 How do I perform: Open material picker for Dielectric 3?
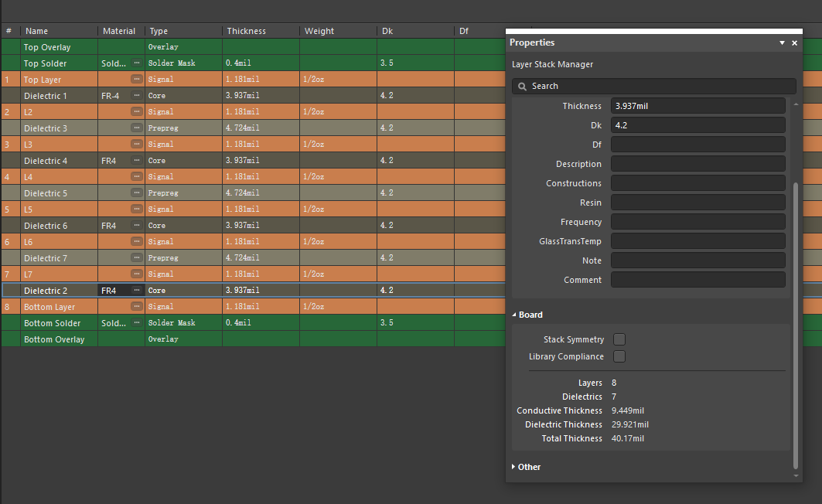coord(137,128)
